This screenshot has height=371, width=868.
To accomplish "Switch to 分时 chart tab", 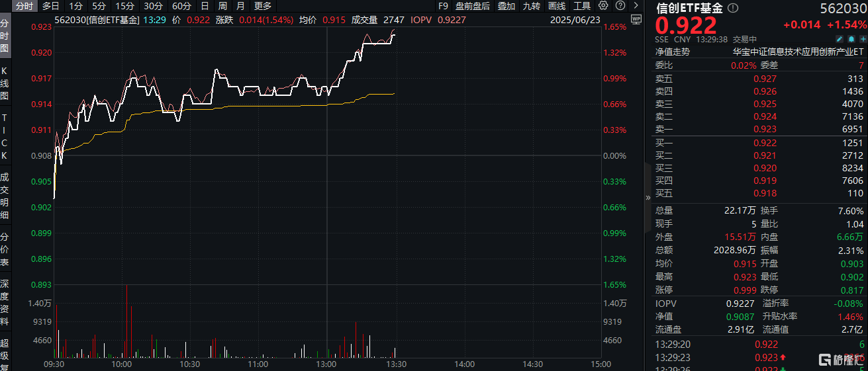I will (x=24, y=6).
